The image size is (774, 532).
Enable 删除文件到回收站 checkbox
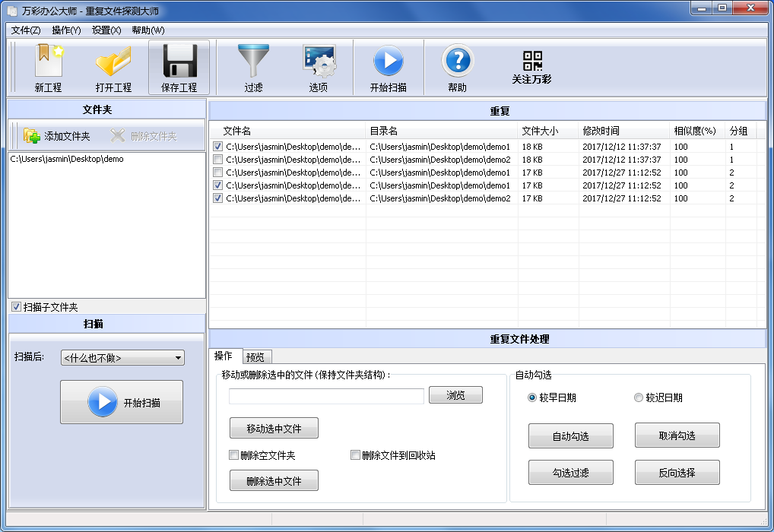tap(355, 455)
